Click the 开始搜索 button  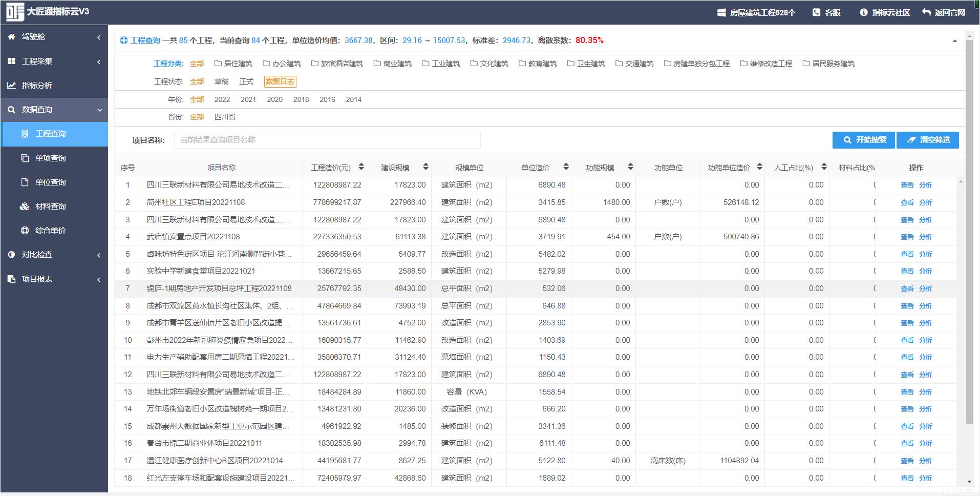click(x=864, y=140)
